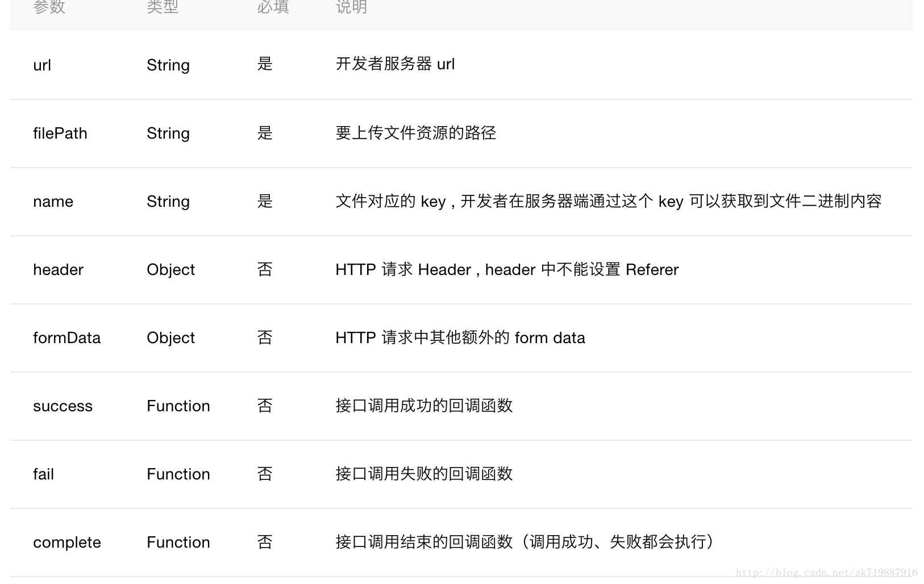Screen dimensions: 924x584
Task: Select the 'success' parameter name
Action: point(63,406)
